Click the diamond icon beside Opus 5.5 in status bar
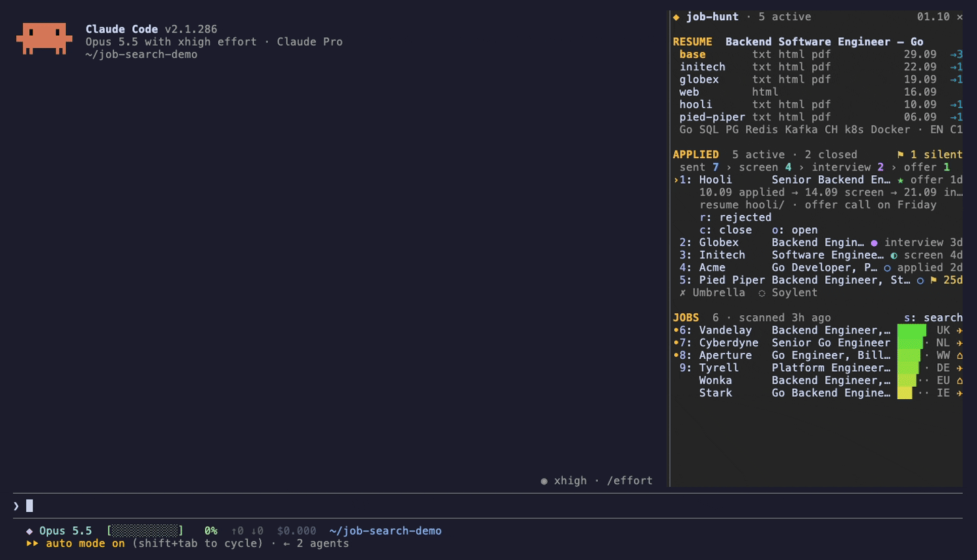This screenshot has width=977, height=560. 29,531
